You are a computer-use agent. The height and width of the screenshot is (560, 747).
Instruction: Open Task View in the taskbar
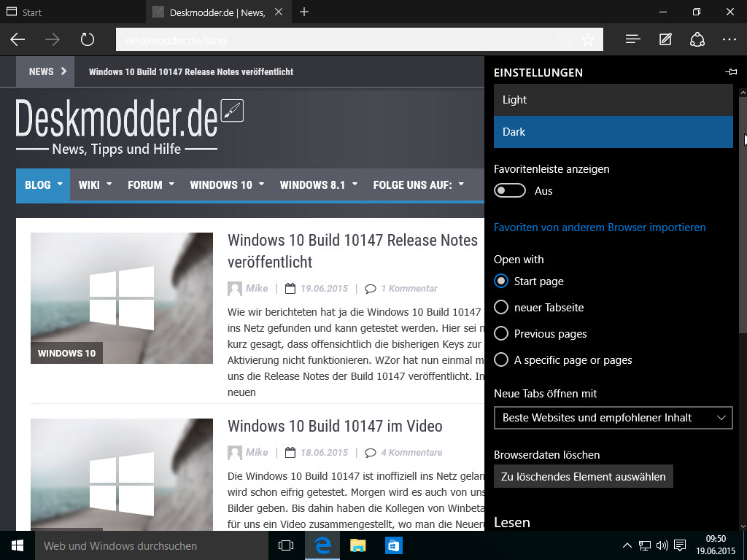(286, 545)
